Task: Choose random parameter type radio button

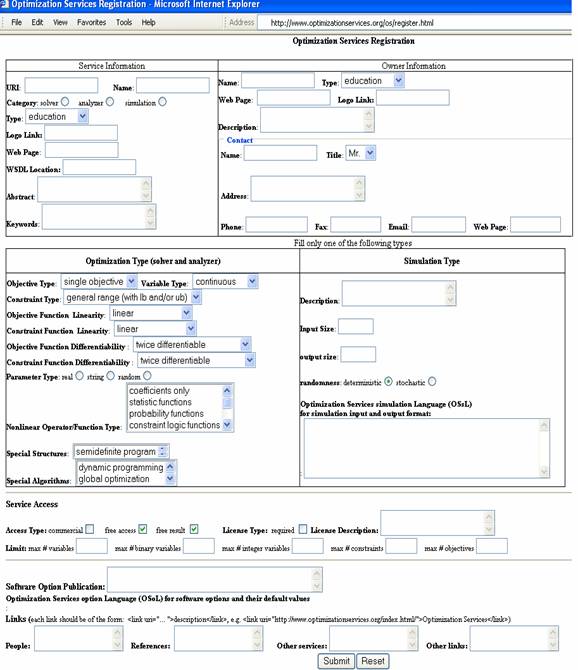Action: point(147,376)
